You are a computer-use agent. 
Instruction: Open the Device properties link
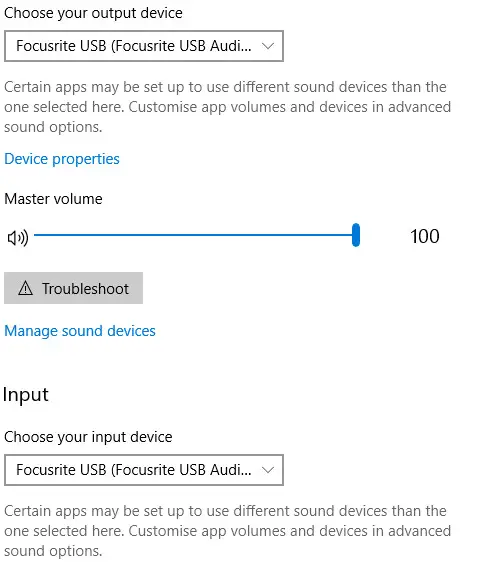coord(62,159)
